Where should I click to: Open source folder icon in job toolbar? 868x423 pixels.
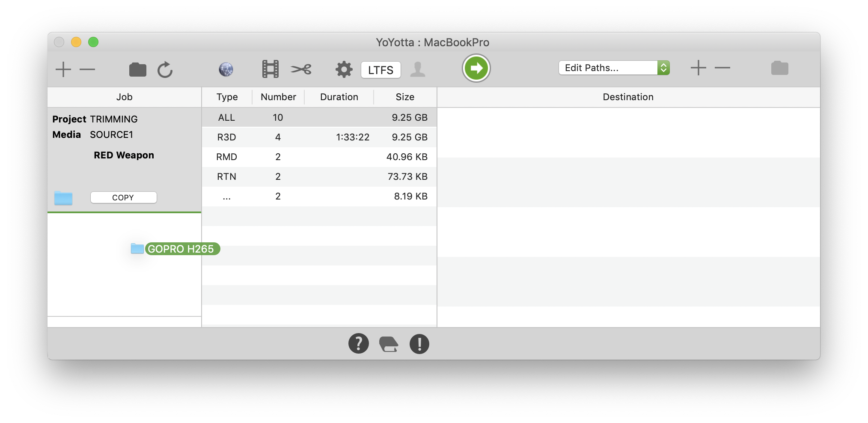click(x=137, y=69)
